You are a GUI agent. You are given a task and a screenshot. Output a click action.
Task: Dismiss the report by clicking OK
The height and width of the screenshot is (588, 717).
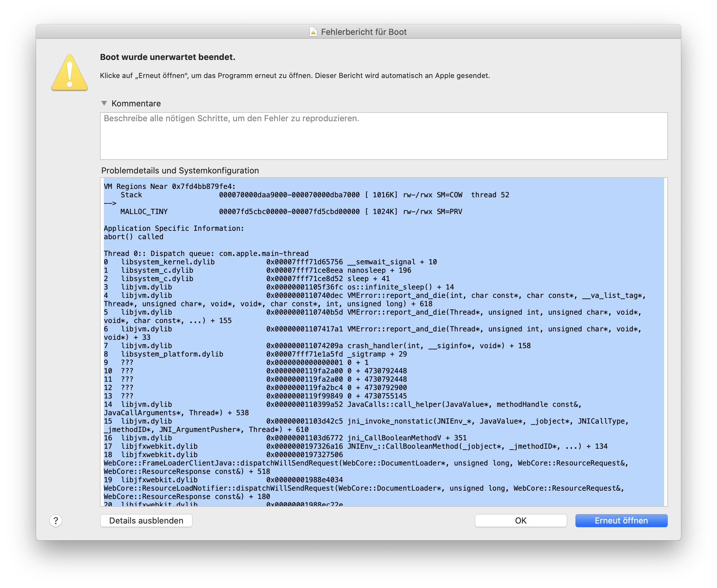(x=521, y=521)
